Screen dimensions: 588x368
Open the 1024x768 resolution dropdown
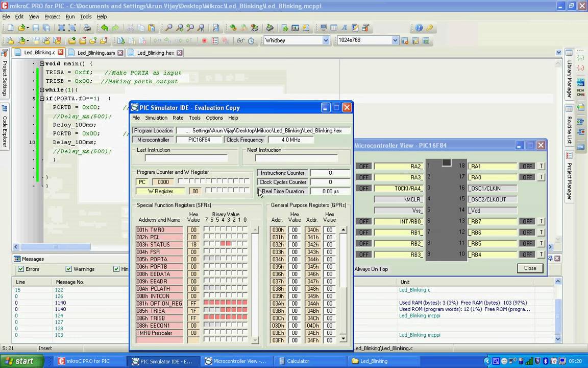pyautogui.click(x=395, y=40)
